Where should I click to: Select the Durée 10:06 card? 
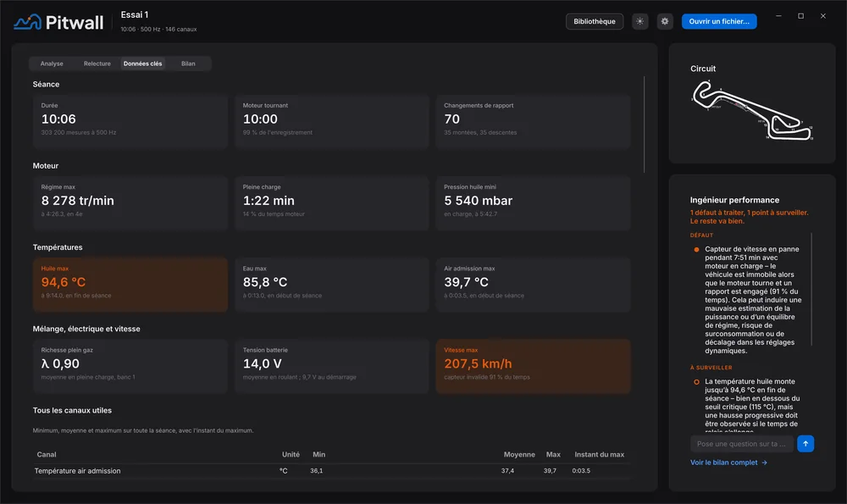130,121
